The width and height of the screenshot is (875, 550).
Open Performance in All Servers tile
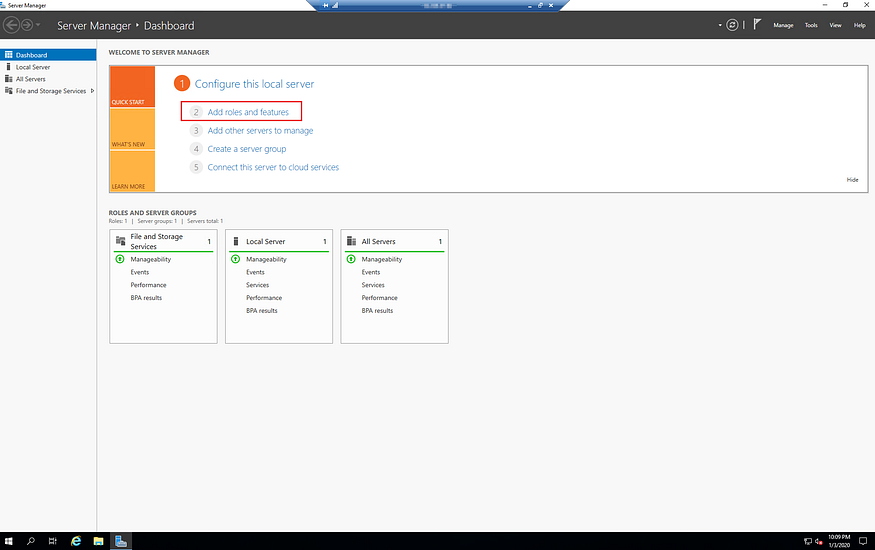[x=379, y=298]
